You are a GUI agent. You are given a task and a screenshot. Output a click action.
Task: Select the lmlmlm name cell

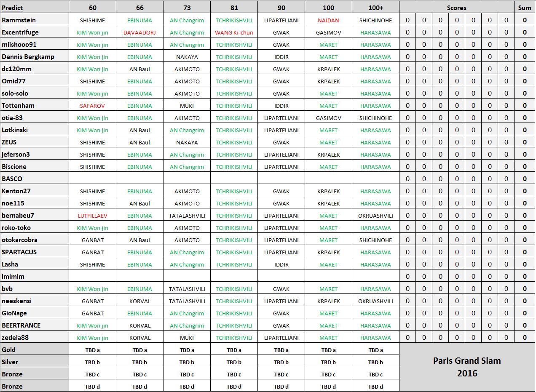(35, 276)
